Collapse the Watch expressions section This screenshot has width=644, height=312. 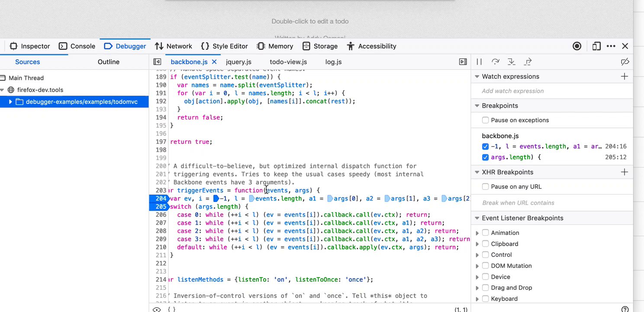(477, 77)
